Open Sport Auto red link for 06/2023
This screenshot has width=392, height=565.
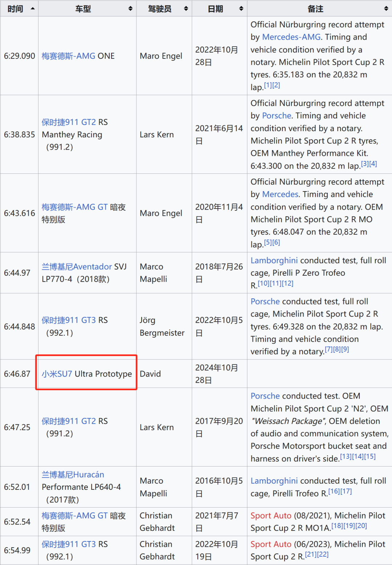[x=271, y=544]
